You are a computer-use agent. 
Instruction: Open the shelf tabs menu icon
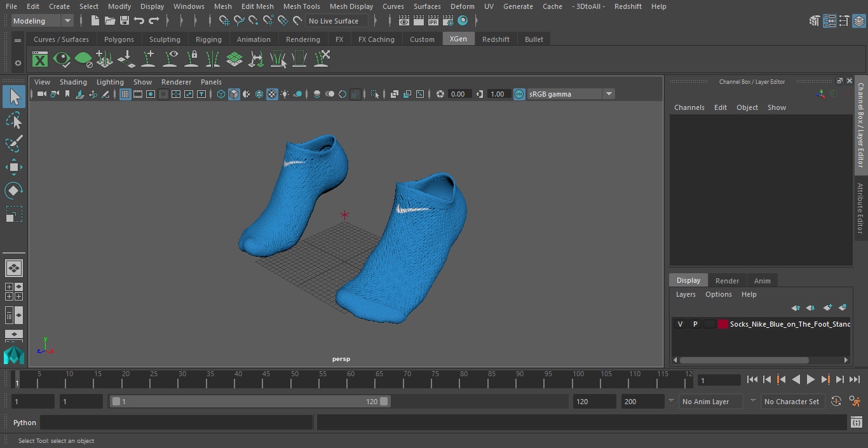(x=18, y=40)
